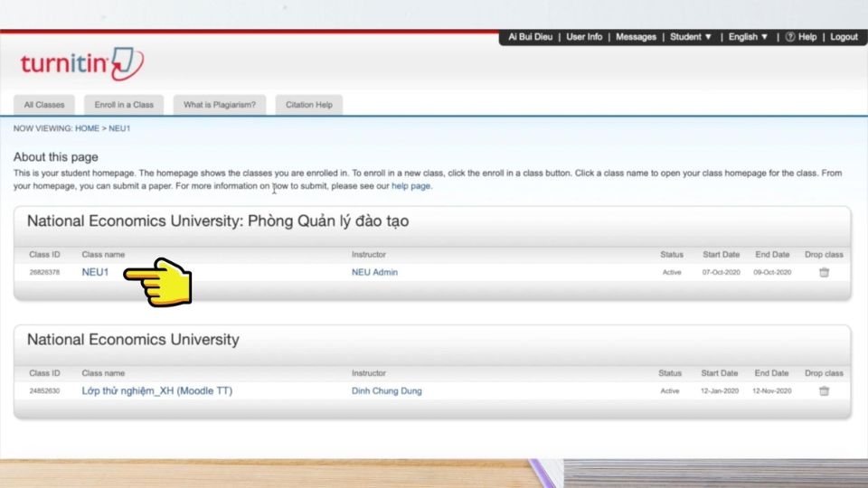Drop the Lớp thử nghiệm_XH class trash icon
Screen dimensions: 868x488
click(824, 390)
